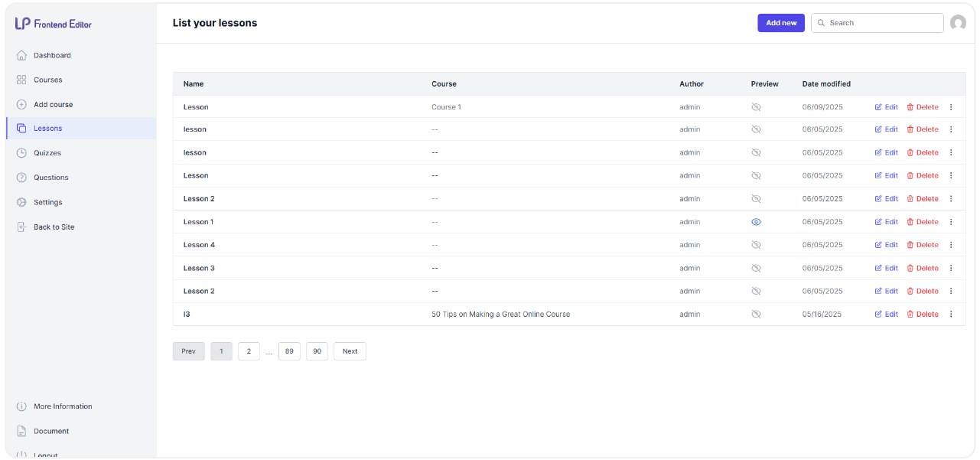Open the three-dot menu for Lesson 2
Image resolution: width=980 pixels, height=460 pixels.
click(950, 198)
